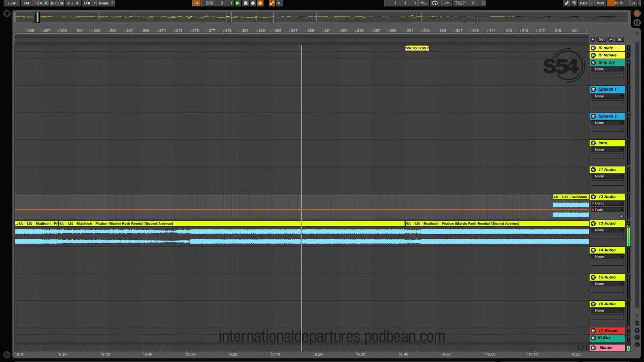Screen dimensions: 644x362
Task: Add automation lane plus icon on 12 Audio
Action: coord(621,216)
